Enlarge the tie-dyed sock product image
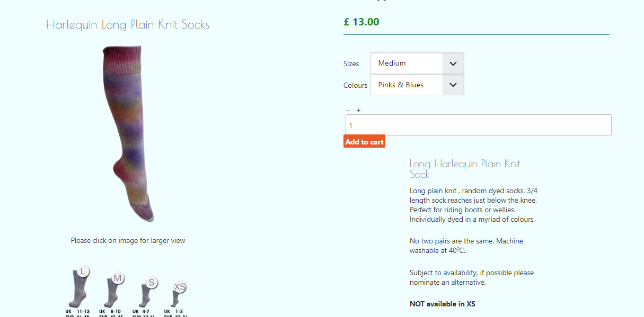Viewport: 644px width, 317px height. 128,133
